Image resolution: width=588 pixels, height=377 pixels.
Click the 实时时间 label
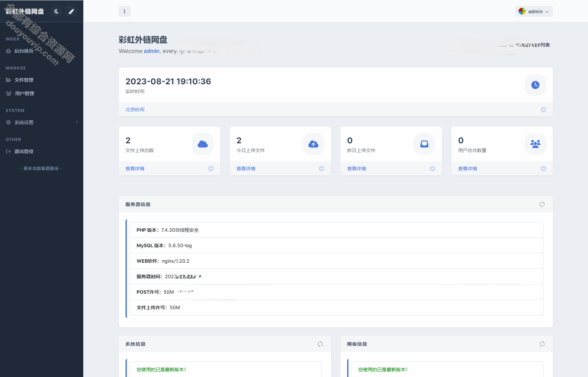point(135,91)
